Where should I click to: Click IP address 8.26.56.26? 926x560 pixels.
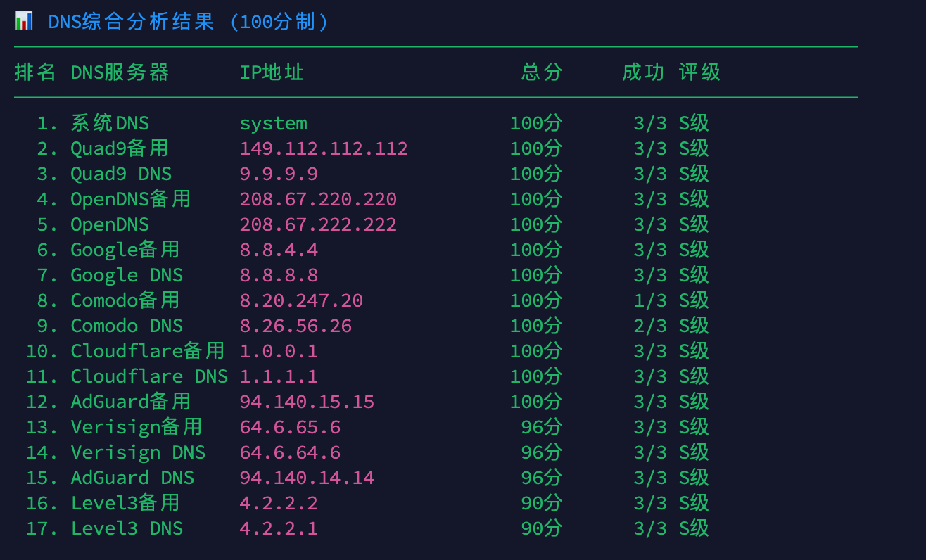pos(296,326)
